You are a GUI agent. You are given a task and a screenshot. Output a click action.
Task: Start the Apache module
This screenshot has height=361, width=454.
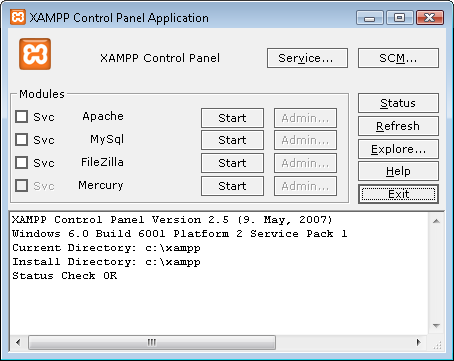point(232,118)
